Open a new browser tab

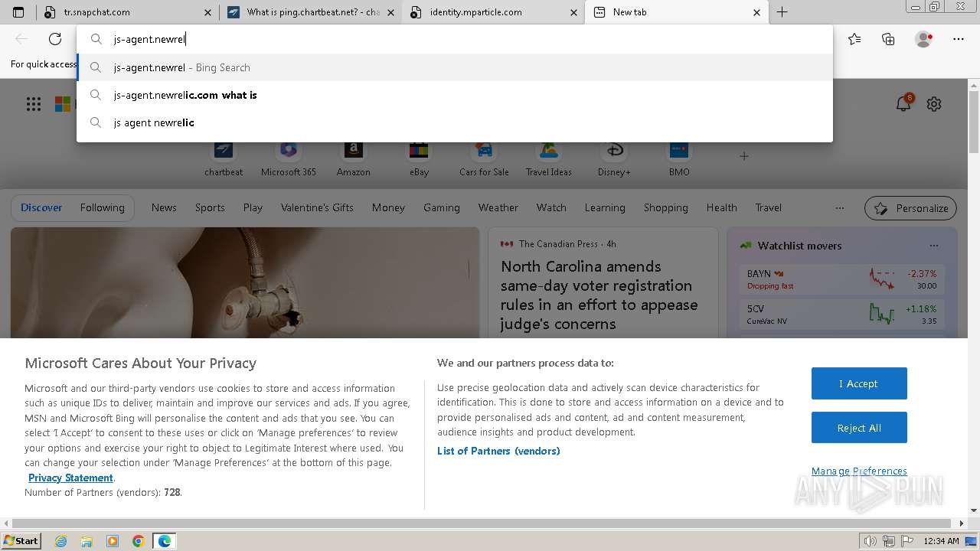(x=782, y=12)
